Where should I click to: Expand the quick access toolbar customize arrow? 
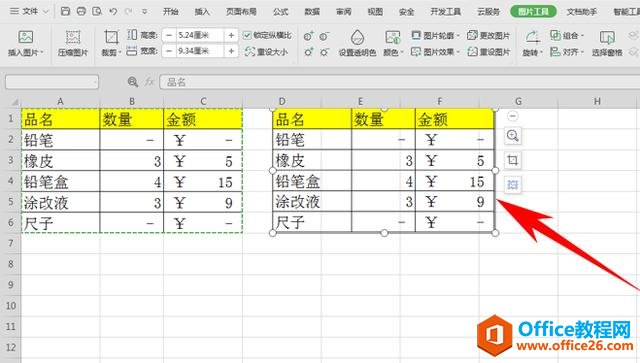tap(144, 11)
